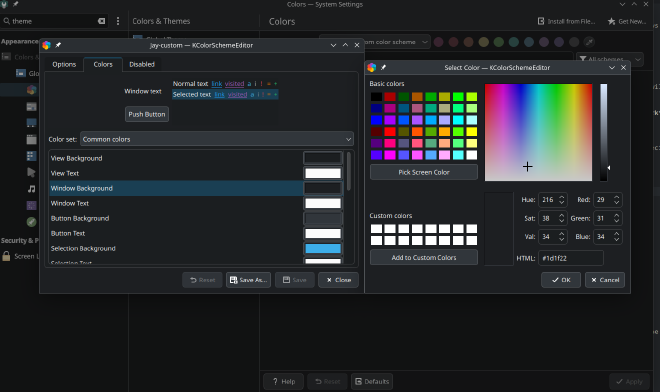Decrease the Val value
This screenshot has height=392, width=660.
tap(562, 240)
